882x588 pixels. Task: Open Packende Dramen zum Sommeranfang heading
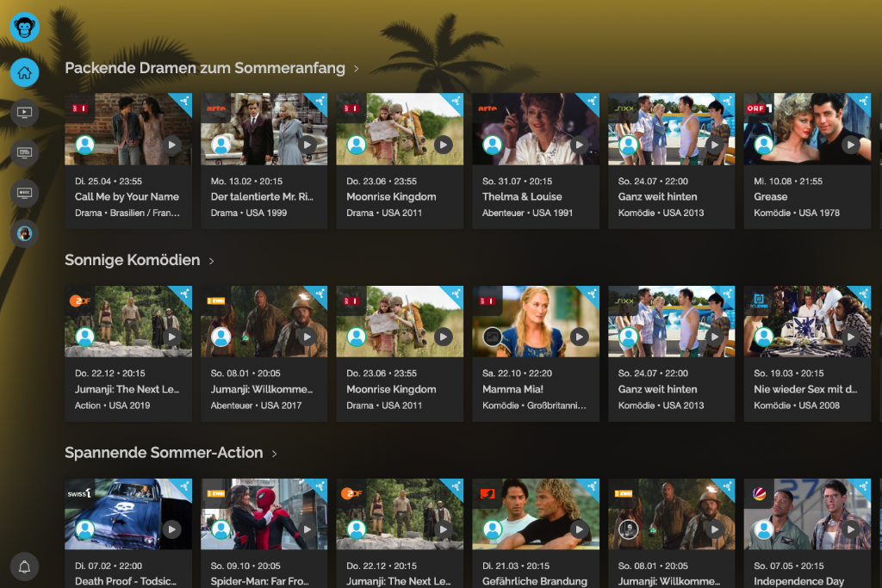205,68
